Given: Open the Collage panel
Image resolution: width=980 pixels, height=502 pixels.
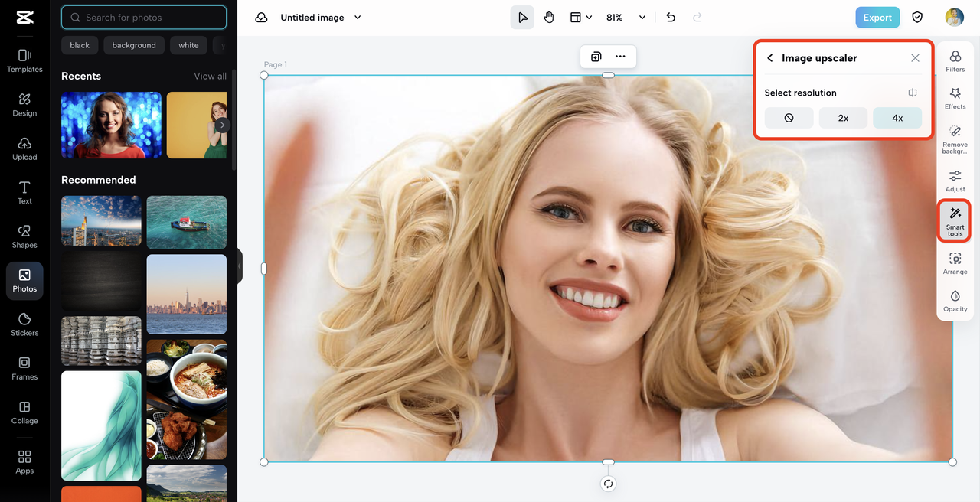Looking at the screenshot, I should pyautogui.click(x=24, y=413).
